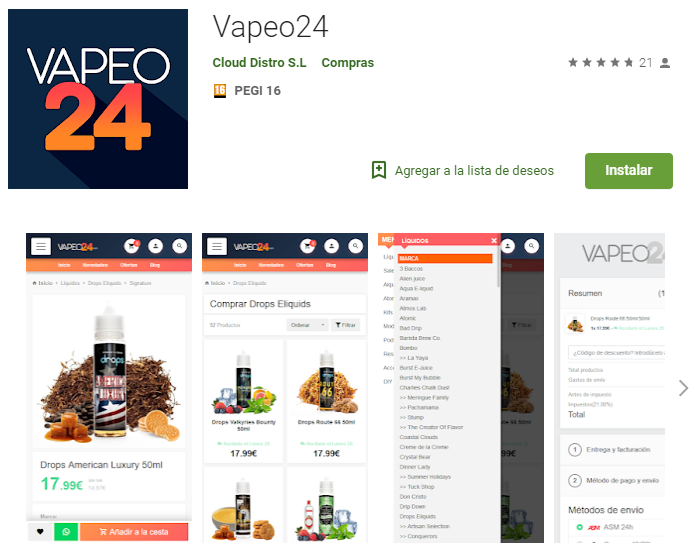Open hamburger menu in first screenshot
The height and width of the screenshot is (555, 695).
[41, 246]
